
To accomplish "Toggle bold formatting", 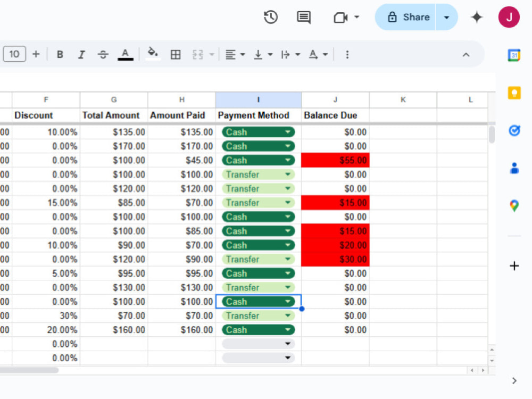I will tap(60, 54).
